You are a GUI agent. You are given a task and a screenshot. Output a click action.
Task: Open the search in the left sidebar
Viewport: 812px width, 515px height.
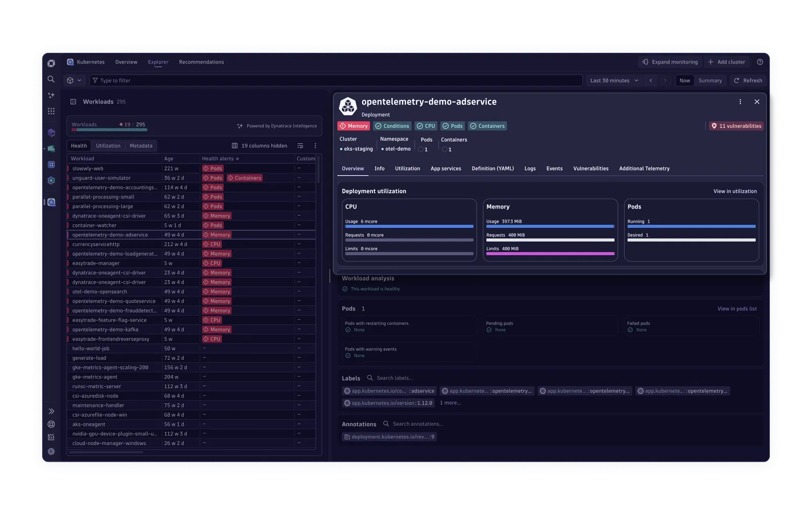(x=51, y=79)
